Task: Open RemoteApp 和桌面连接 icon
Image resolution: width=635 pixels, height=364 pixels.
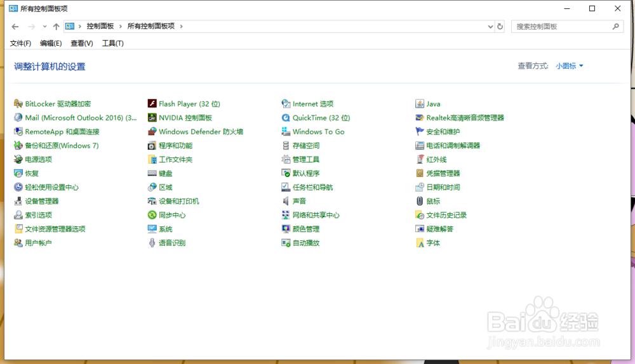Action: pos(18,131)
